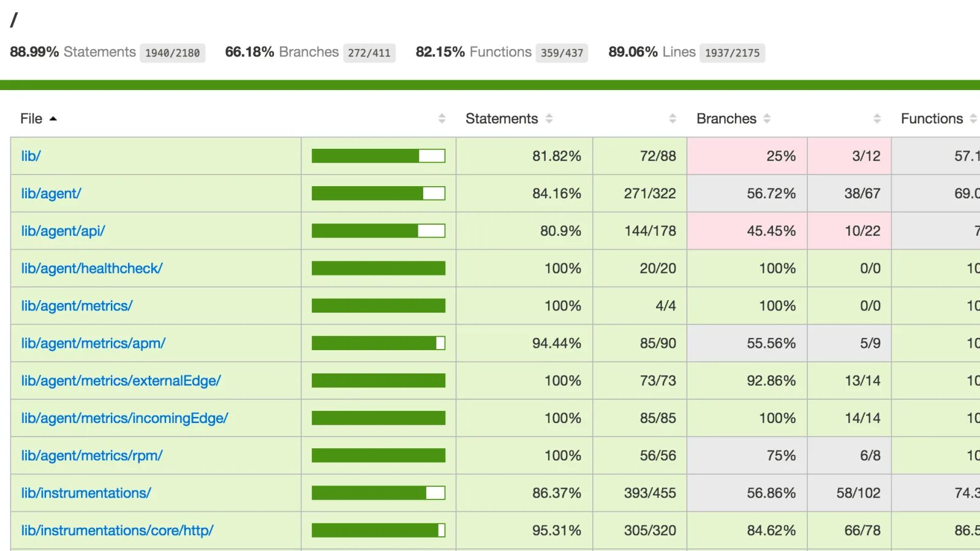Click sort arrows beside Statements header
Viewport: 980px width, 551px height.
pos(549,119)
